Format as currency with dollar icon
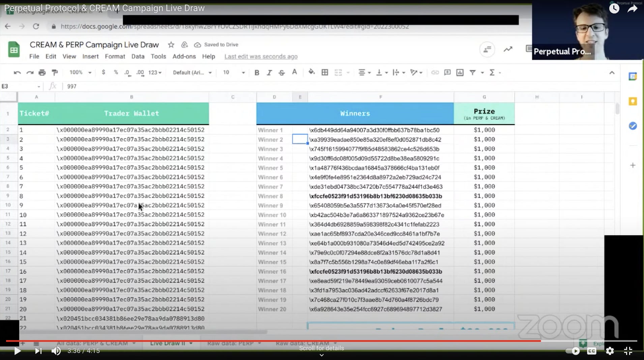Viewport: 644px width, 360px height. point(104,72)
